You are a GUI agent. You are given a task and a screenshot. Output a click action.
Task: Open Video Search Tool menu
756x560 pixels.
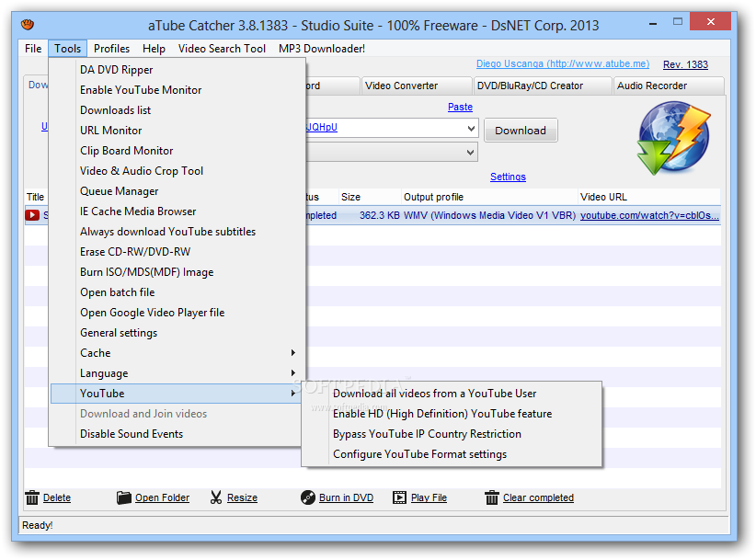click(222, 49)
